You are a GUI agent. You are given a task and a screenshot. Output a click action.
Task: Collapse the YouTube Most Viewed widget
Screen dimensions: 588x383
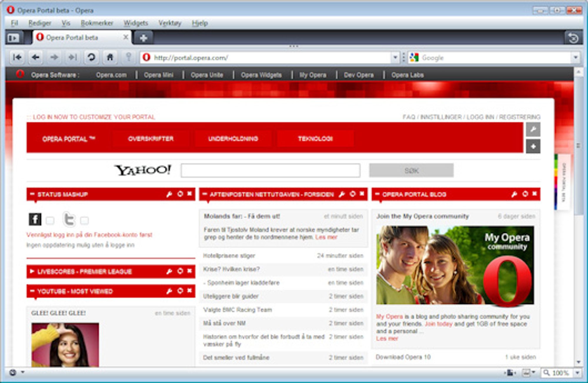(32, 291)
